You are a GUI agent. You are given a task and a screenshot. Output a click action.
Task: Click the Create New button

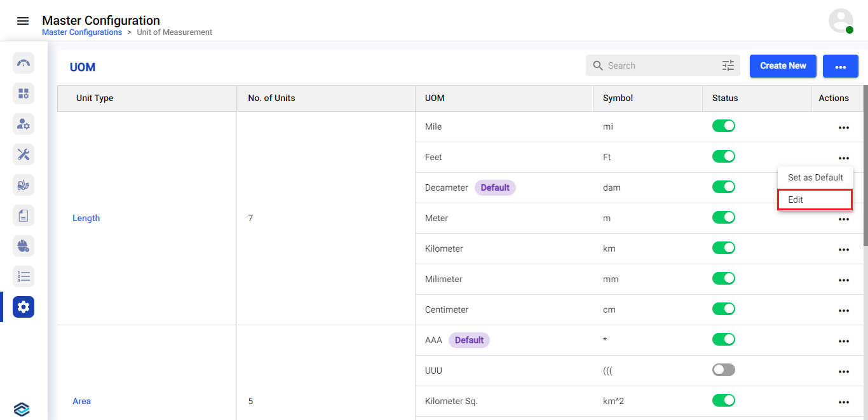(782, 66)
